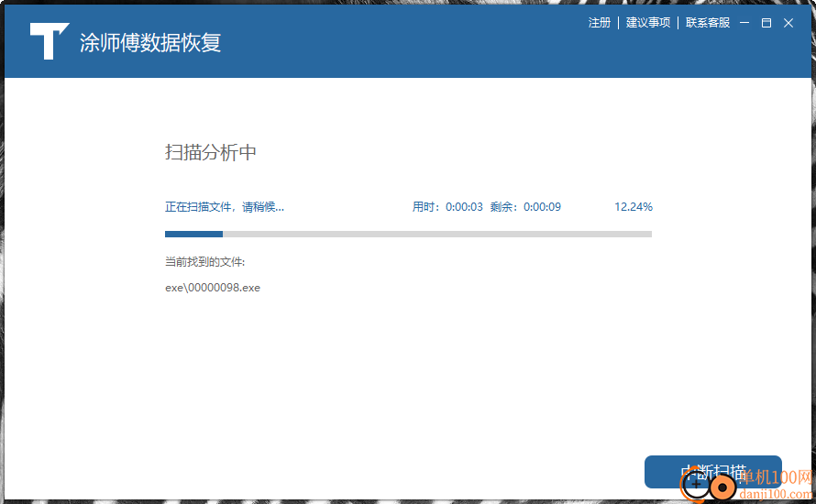Click the 正在扫描文件，请稍候... status text

point(225,207)
